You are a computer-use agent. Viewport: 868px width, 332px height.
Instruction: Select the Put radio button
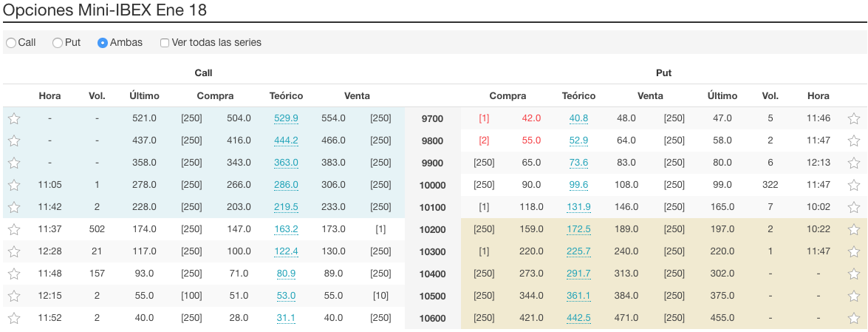pyautogui.click(x=58, y=43)
